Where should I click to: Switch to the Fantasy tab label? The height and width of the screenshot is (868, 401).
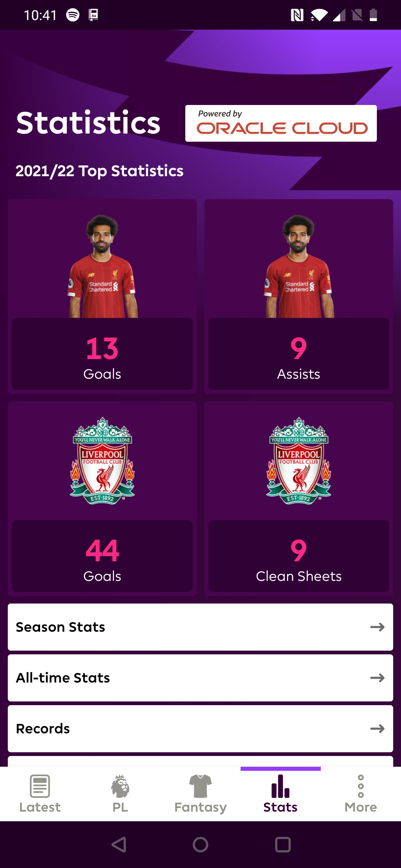pos(200,807)
